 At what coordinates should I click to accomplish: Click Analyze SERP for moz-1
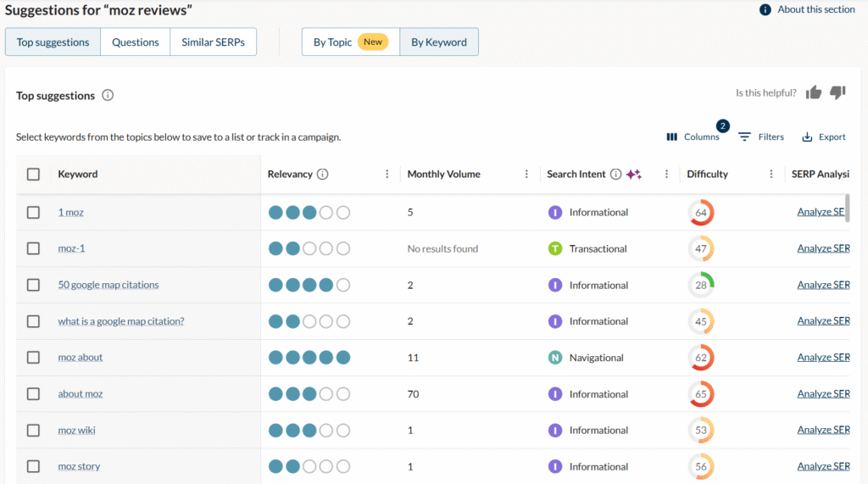pyautogui.click(x=823, y=248)
